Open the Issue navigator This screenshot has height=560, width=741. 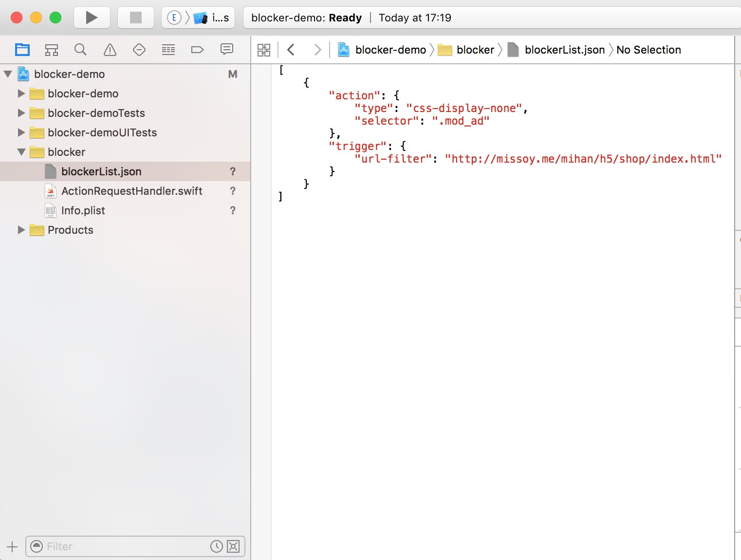click(110, 50)
